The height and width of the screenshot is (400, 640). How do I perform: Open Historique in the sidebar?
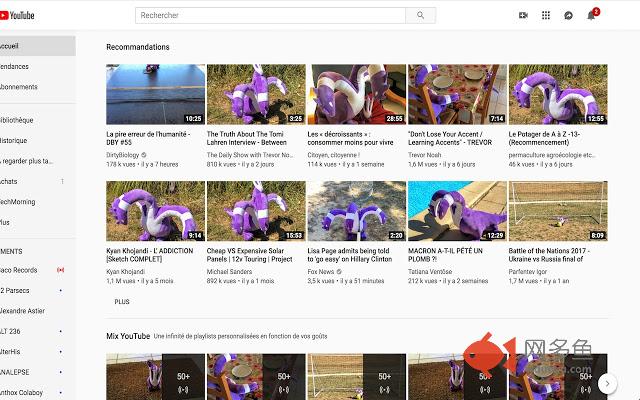(38, 140)
